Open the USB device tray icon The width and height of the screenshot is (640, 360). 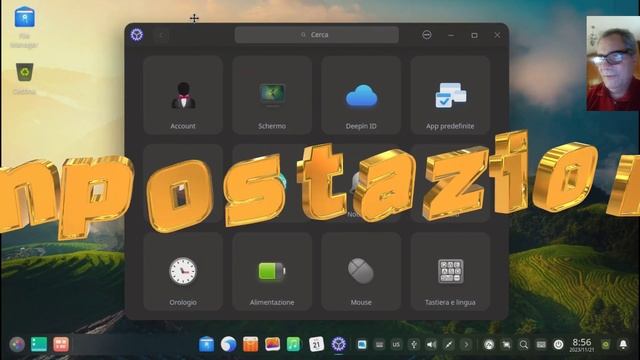[414, 345]
